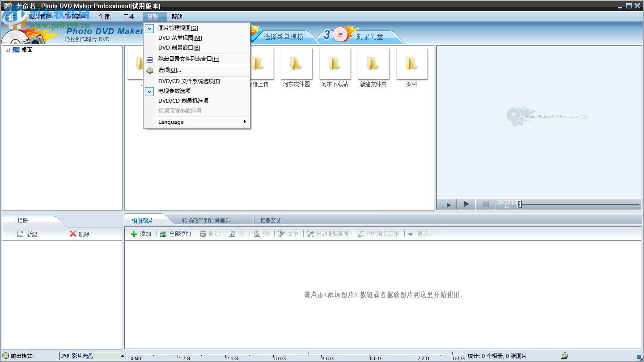Click the 添加背景音乐 music note icon

point(361,233)
